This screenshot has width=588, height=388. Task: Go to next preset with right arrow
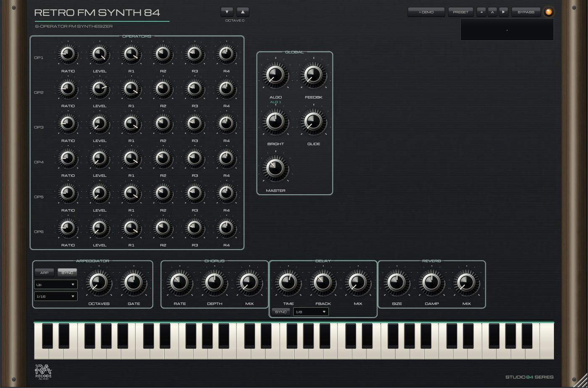click(504, 12)
